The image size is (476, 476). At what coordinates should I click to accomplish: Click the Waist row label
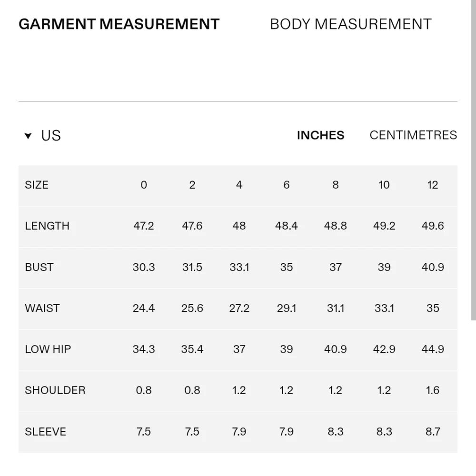tap(42, 308)
